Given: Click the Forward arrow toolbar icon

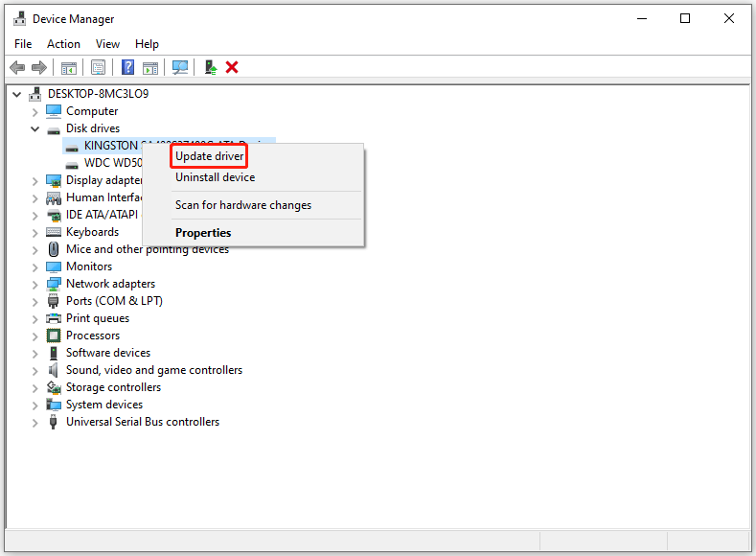Looking at the screenshot, I should pos(39,67).
